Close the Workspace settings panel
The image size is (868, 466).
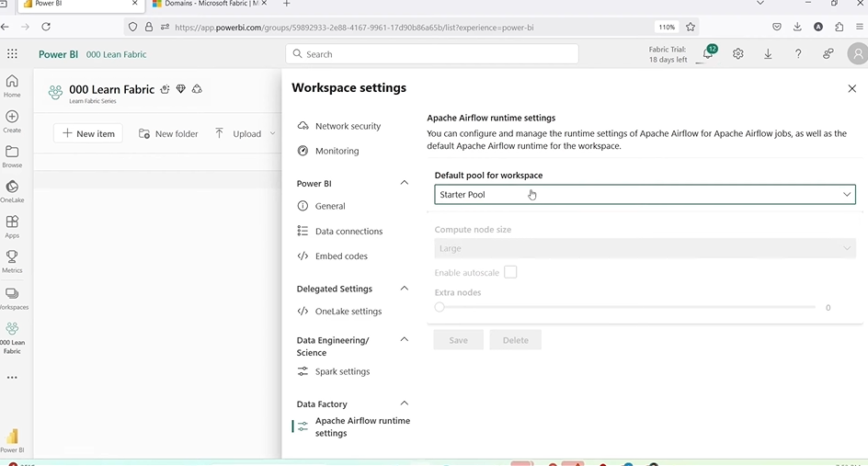tap(852, 88)
